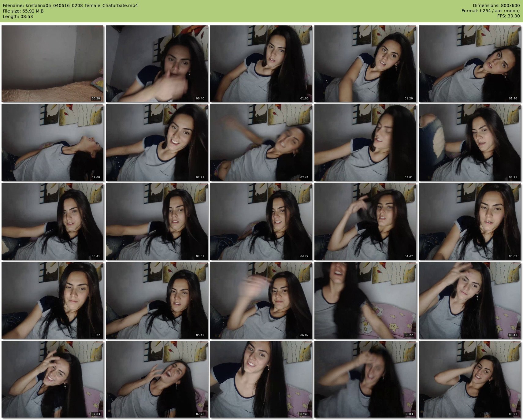Click 'Format: h264 / aac (mono)' text
This screenshot has width=523, height=420.
[x=491, y=11]
